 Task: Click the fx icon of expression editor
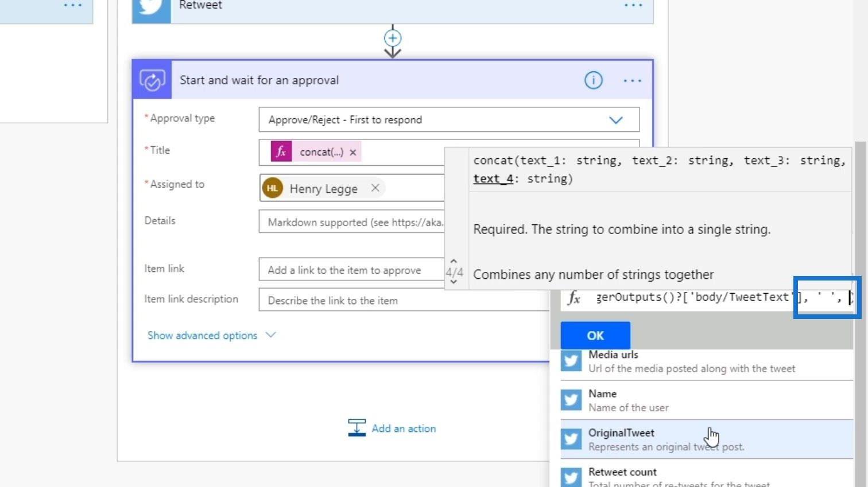[574, 298]
